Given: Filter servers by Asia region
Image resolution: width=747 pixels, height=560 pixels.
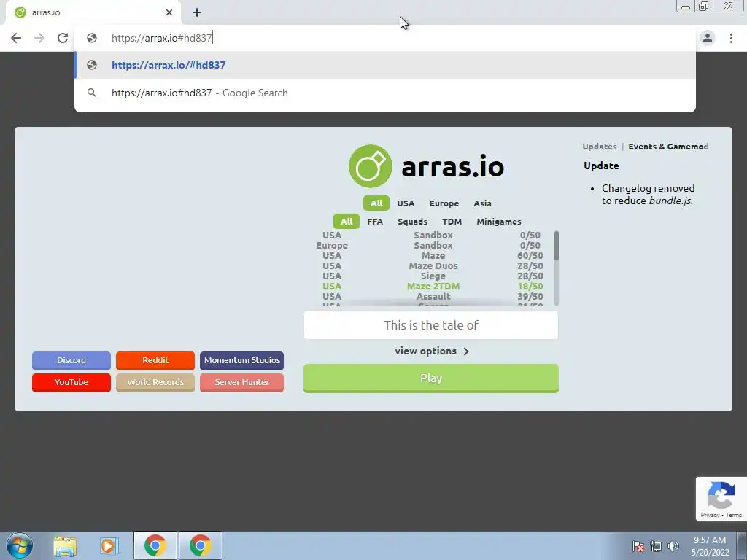Looking at the screenshot, I should coord(482,203).
